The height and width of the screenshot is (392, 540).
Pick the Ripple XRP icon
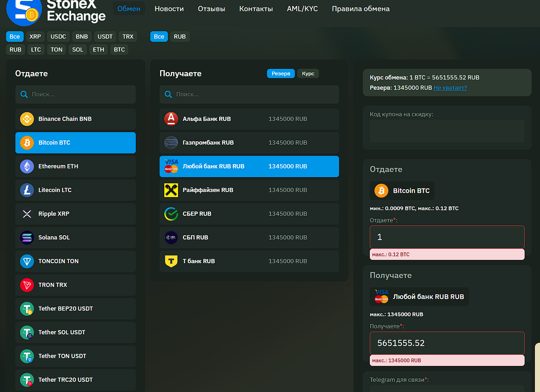coord(27,214)
